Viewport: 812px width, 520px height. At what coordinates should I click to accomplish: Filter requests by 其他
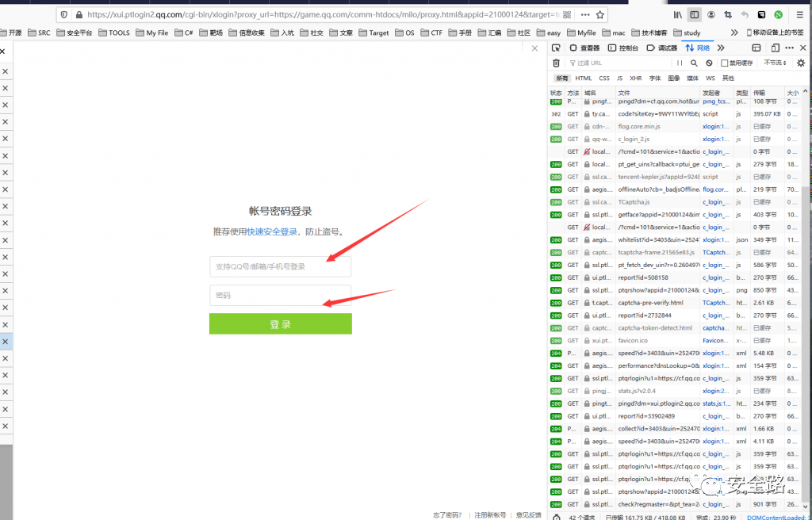(x=728, y=78)
